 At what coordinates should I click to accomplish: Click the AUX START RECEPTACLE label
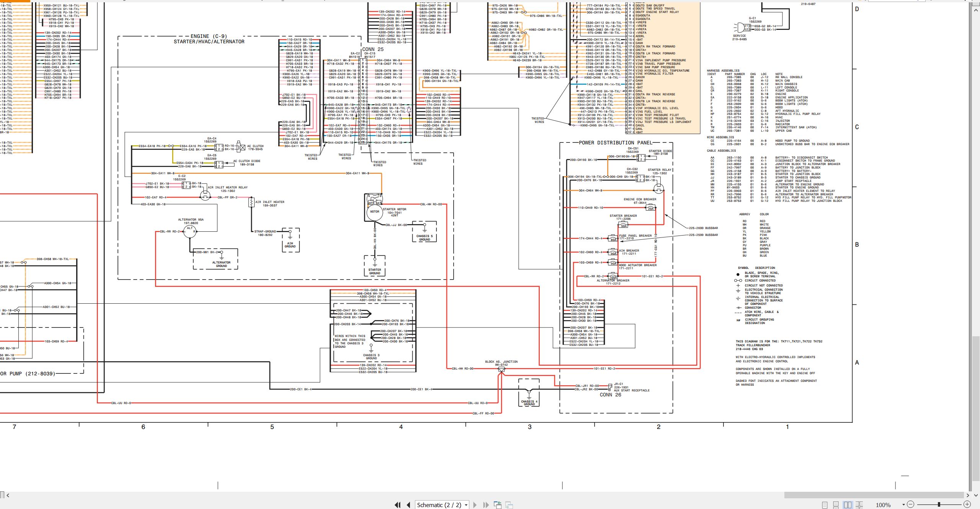tap(632, 390)
